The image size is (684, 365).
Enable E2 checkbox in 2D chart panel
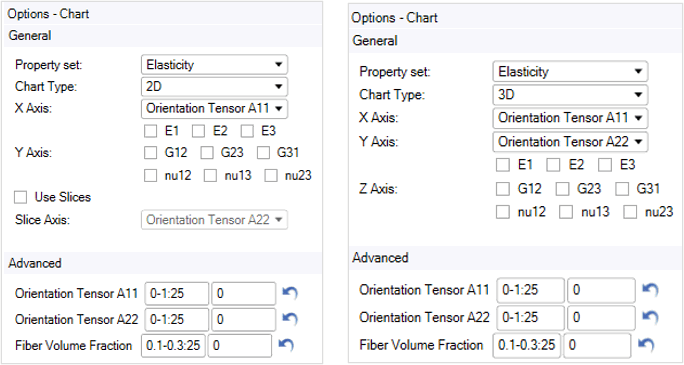[198, 131]
